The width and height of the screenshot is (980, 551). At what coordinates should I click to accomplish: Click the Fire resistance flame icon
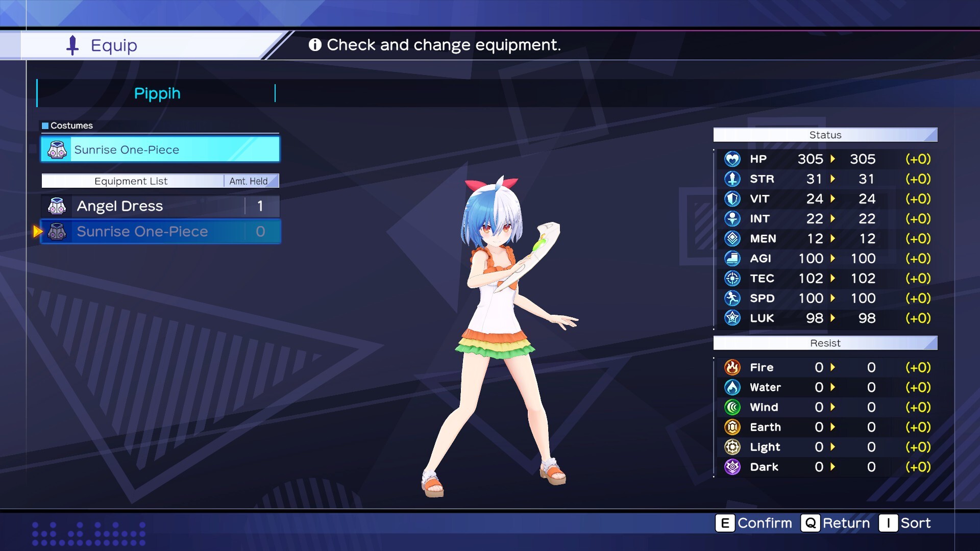coord(732,367)
